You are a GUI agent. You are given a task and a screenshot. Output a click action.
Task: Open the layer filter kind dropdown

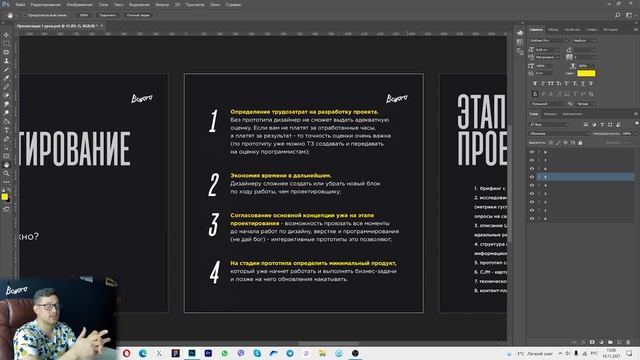pos(549,124)
